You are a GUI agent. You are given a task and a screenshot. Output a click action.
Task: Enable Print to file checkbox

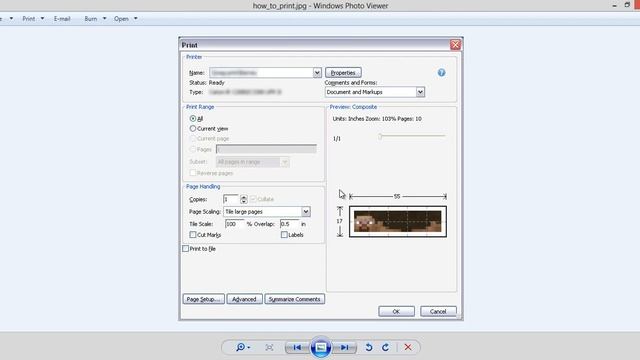185,249
